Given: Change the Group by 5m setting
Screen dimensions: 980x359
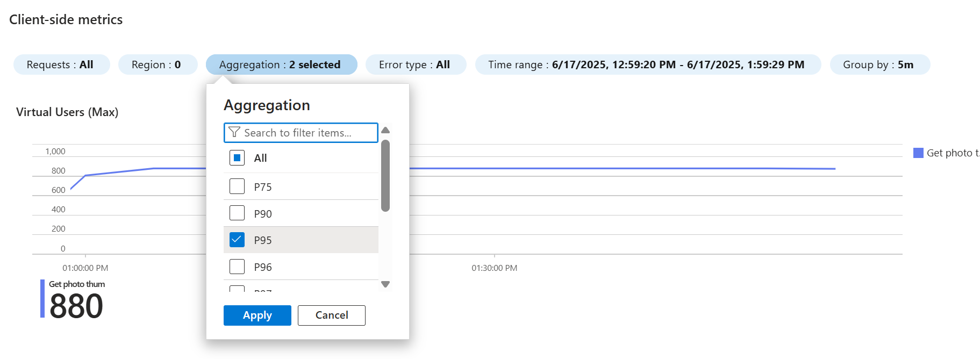Looking at the screenshot, I should click(x=878, y=65).
